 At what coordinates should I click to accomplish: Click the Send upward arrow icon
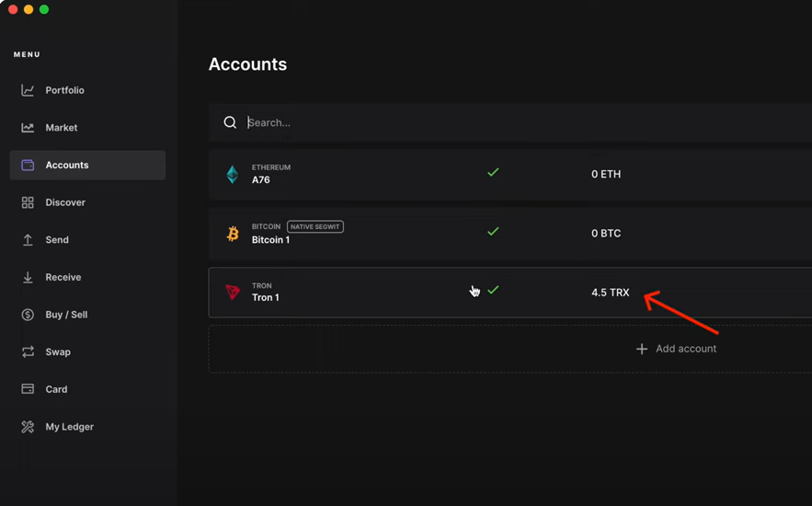point(28,240)
